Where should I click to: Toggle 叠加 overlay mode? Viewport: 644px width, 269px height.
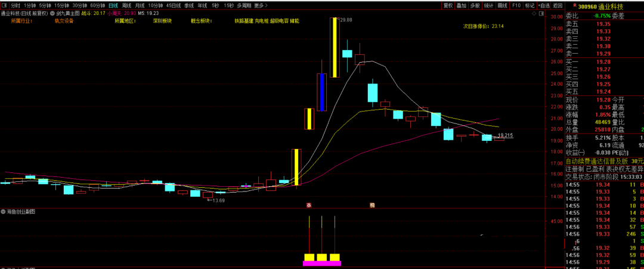tap(462, 5)
